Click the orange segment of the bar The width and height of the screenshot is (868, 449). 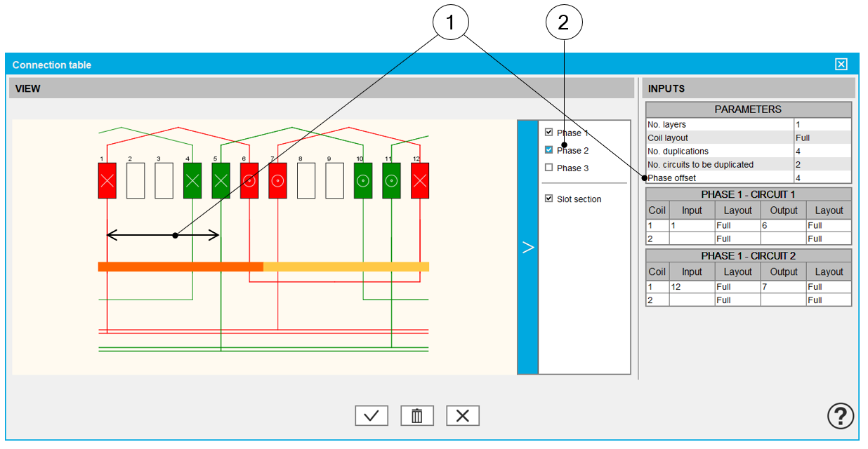click(x=180, y=267)
